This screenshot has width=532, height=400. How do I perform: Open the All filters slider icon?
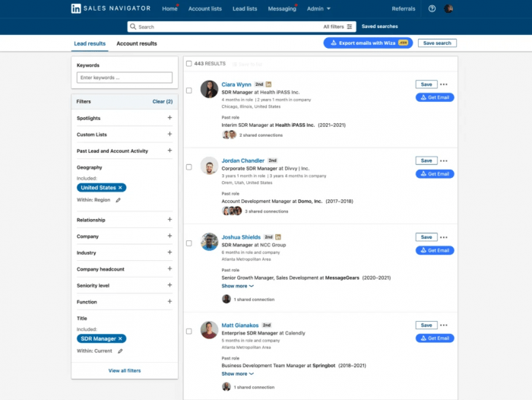pyautogui.click(x=350, y=27)
